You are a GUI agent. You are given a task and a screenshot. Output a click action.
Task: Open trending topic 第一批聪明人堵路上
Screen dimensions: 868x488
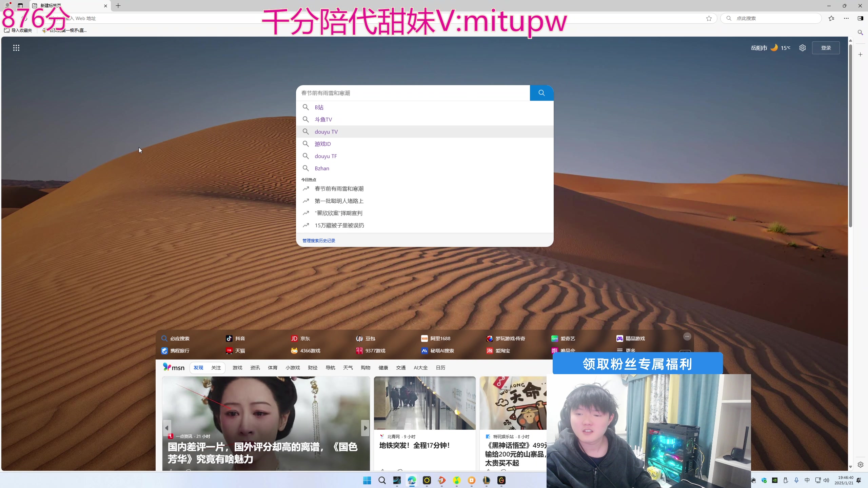click(425, 201)
